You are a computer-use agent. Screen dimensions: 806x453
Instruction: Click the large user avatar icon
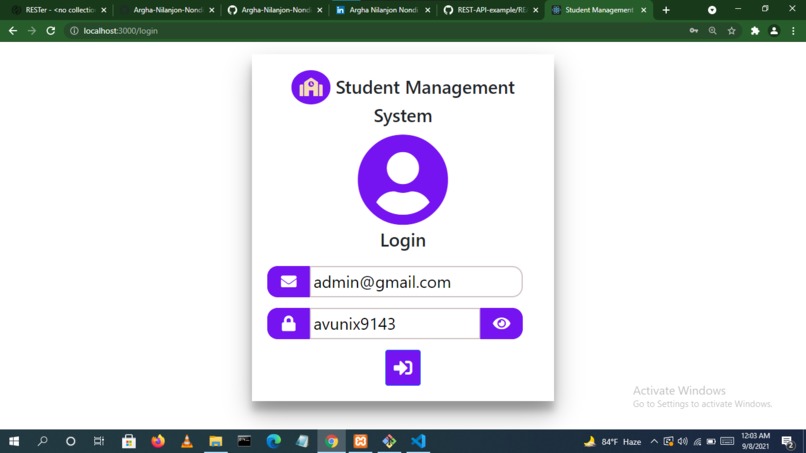coord(402,179)
